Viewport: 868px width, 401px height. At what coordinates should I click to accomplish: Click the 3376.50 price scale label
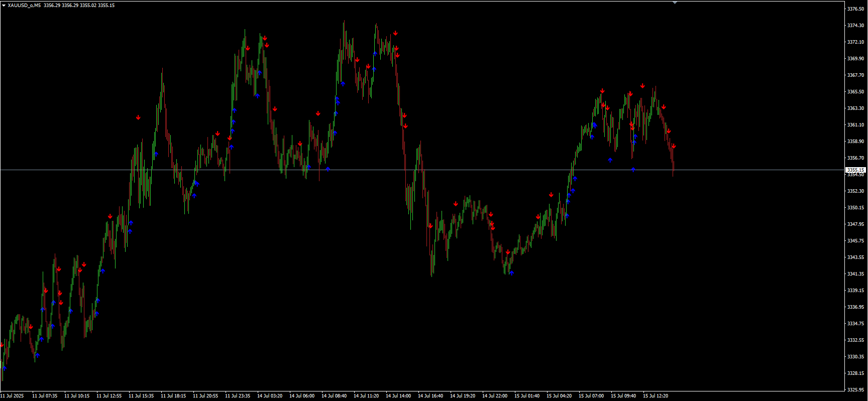coord(855,9)
